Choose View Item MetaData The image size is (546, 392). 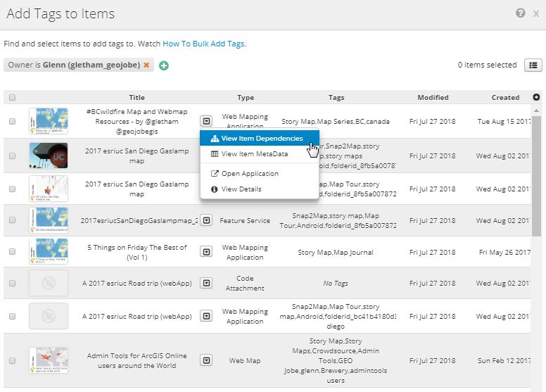pos(254,154)
